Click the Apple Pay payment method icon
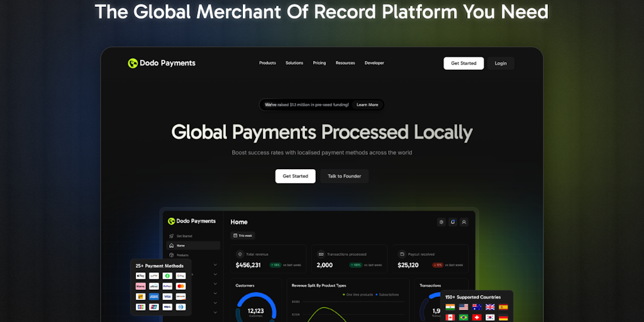This screenshot has width=644, height=322. (140, 276)
